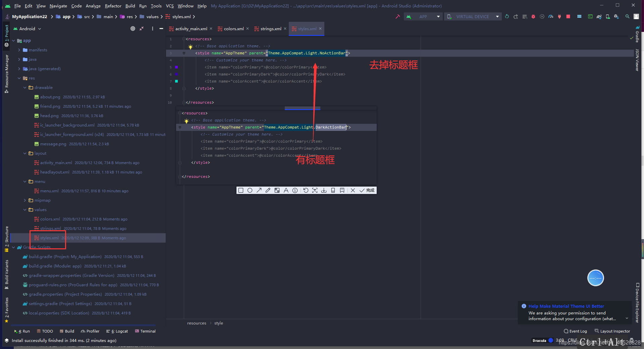Expand the Material Theme notification chevron

pyautogui.click(x=627, y=318)
